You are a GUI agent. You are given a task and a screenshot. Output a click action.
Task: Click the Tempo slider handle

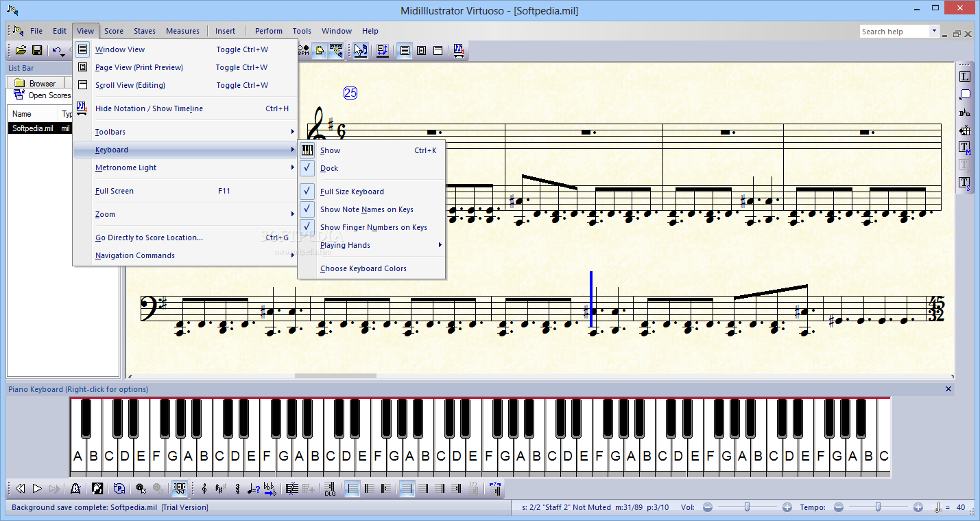pyautogui.click(x=878, y=507)
